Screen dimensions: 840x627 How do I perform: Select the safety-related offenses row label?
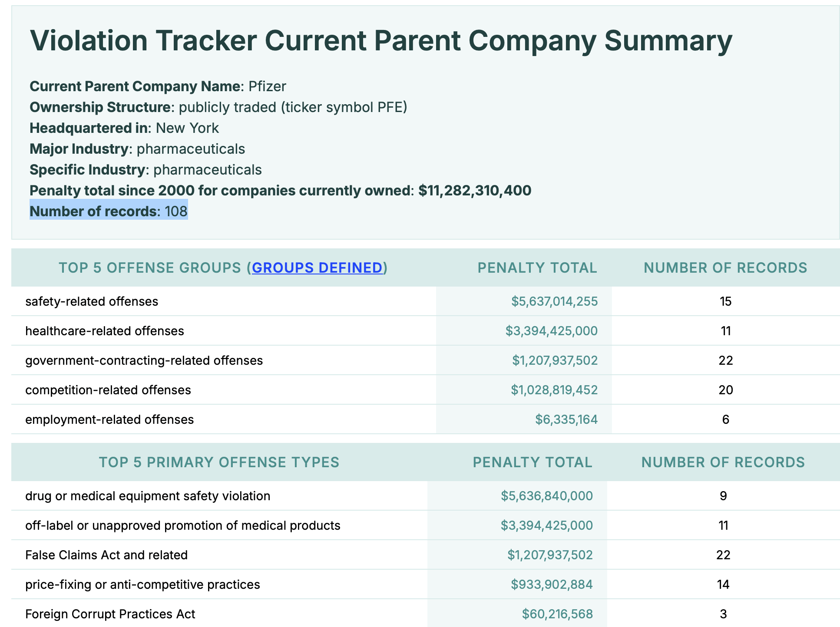pyautogui.click(x=92, y=301)
